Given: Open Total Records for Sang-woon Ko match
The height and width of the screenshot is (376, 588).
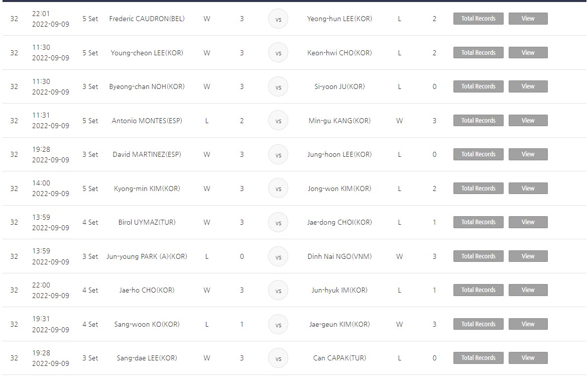Looking at the screenshot, I should pos(478,324).
